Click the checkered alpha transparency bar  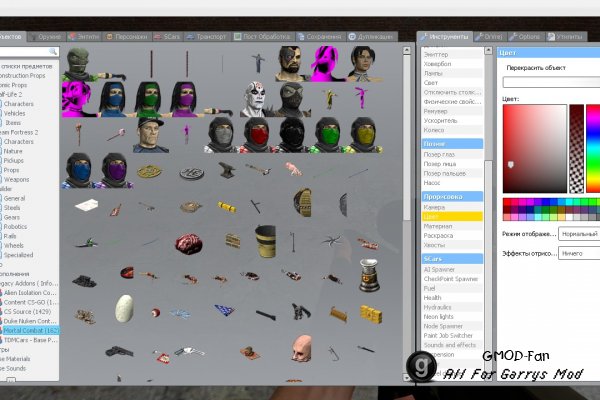coord(577,149)
